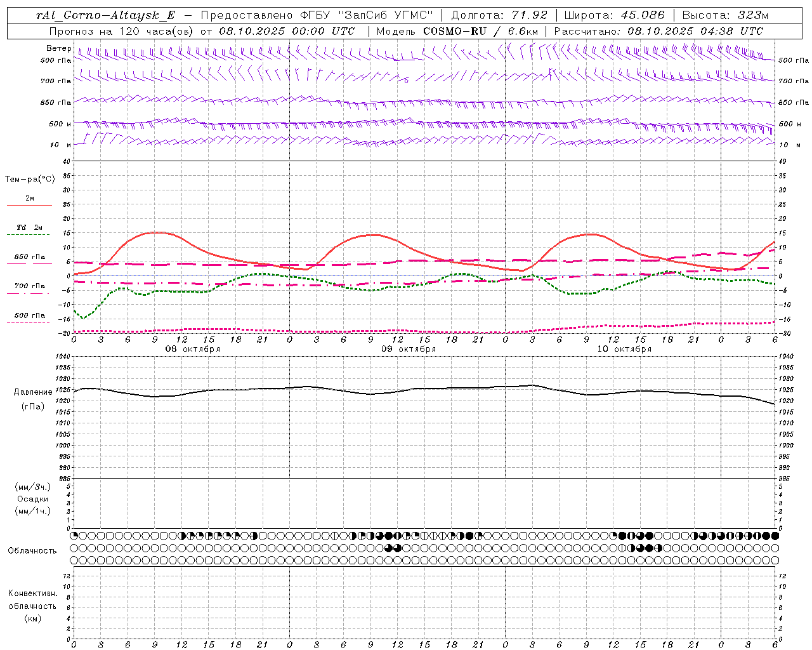Click the 10 октября date label
This screenshot has width=812, height=650.
pyautogui.click(x=624, y=349)
